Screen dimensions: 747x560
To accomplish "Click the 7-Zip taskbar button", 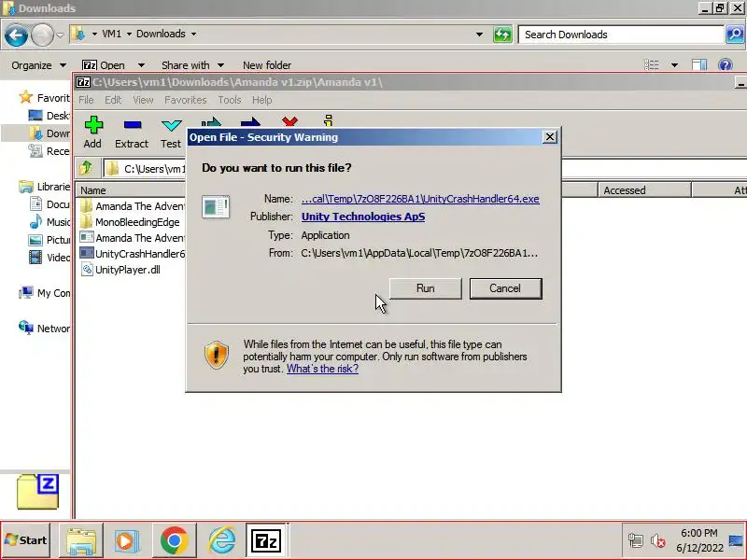I will coord(267,540).
